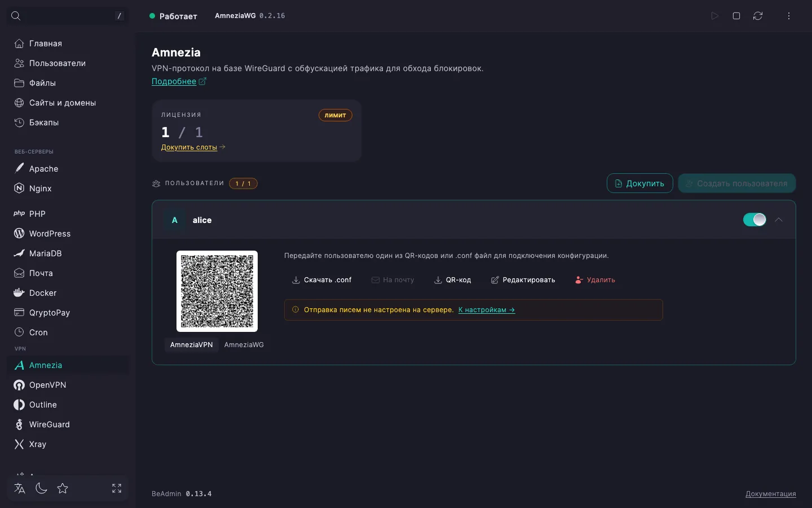Image resolution: width=812 pixels, height=508 pixels.
Task: Collapse alice's user panel with the chevron
Action: click(779, 220)
